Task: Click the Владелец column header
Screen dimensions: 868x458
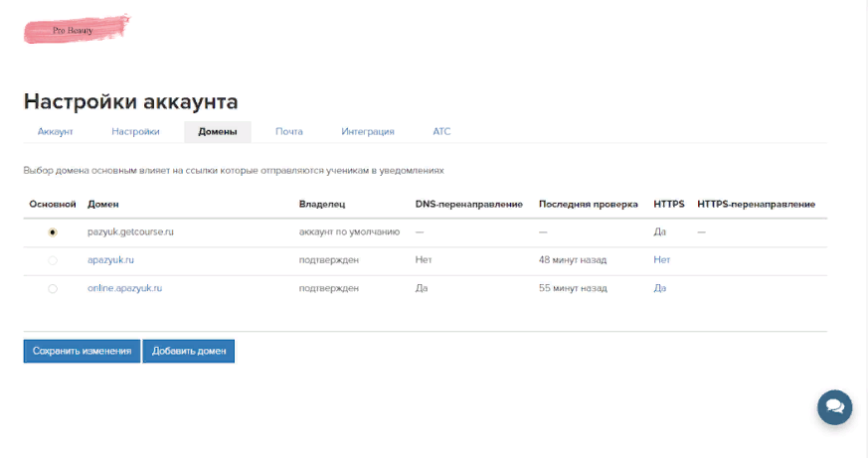Action: pyautogui.click(x=322, y=204)
